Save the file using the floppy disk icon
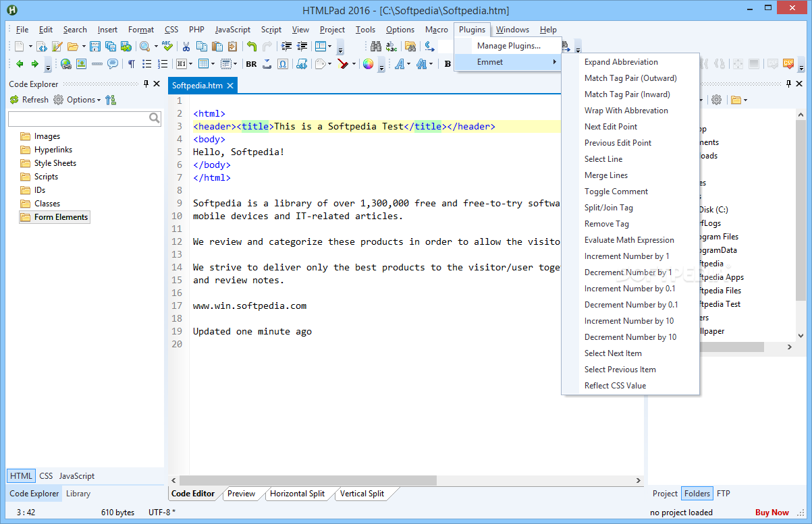 click(x=95, y=47)
